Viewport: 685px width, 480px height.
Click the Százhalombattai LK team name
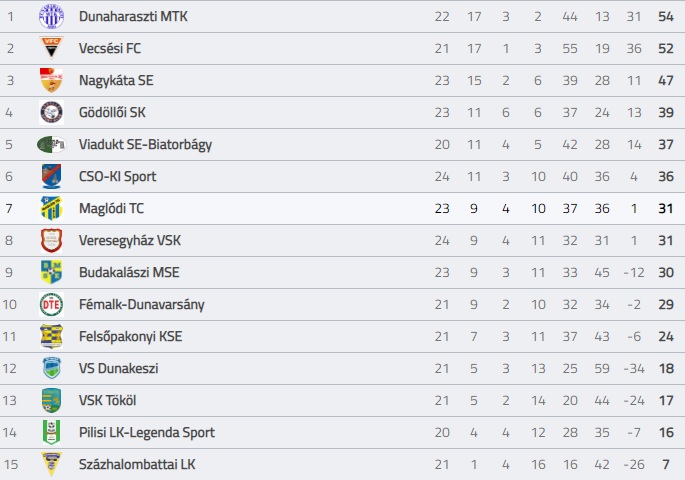(x=137, y=464)
